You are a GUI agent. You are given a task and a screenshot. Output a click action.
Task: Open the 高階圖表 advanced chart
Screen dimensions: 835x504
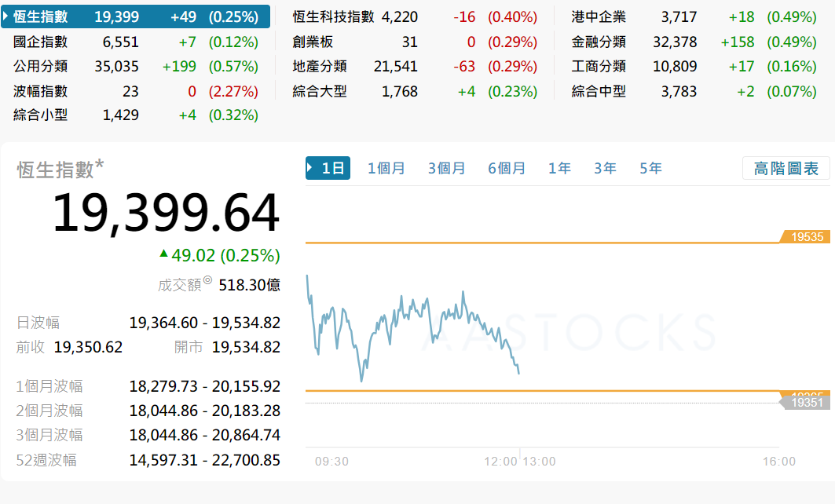click(x=786, y=168)
